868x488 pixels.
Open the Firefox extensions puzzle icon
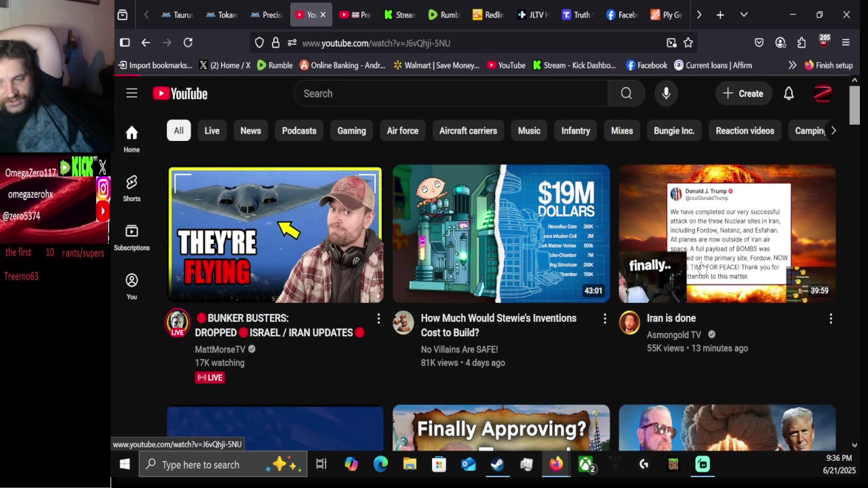point(802,43)
